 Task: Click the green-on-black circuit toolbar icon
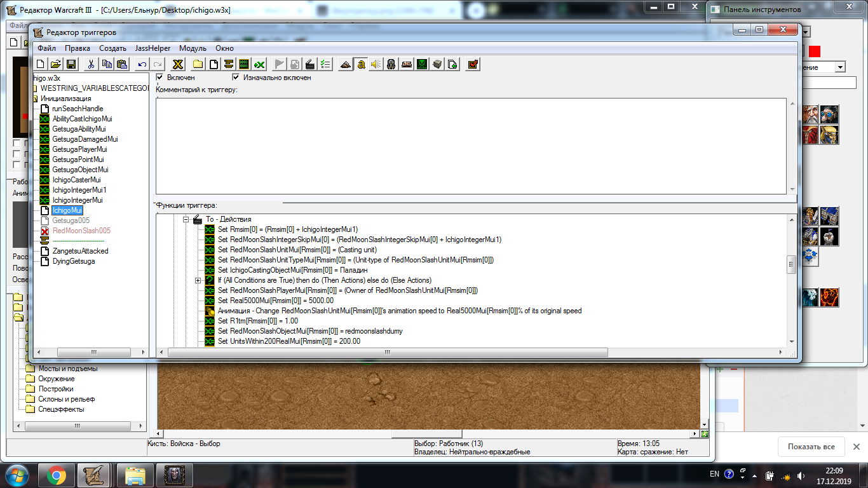pyautogui.click(x=244, y=64)
